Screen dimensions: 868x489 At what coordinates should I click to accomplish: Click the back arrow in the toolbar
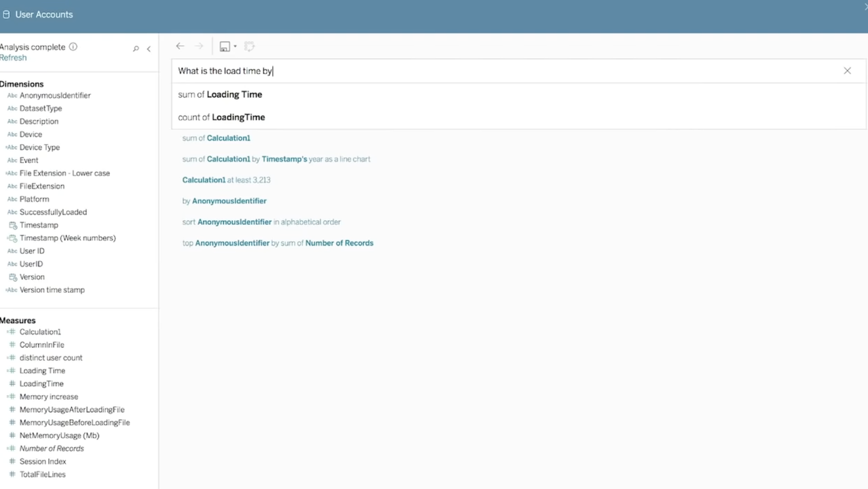pyautogui.click(x=180, y=46)
